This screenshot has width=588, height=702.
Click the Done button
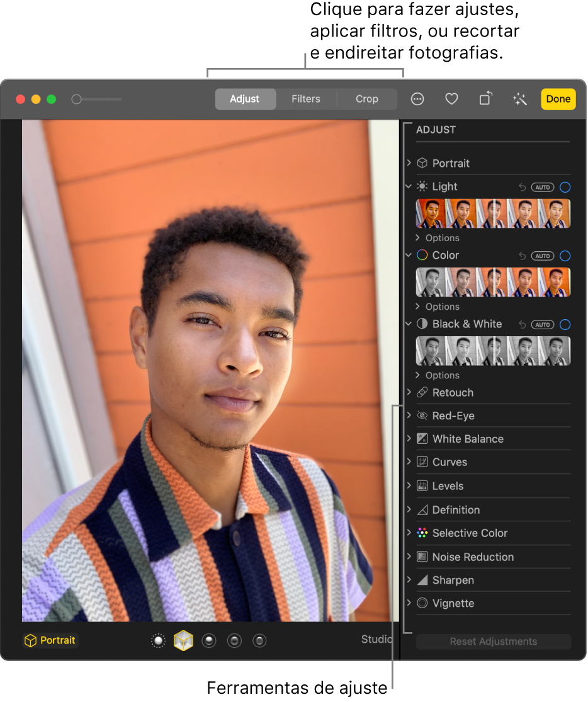point(558,99)
